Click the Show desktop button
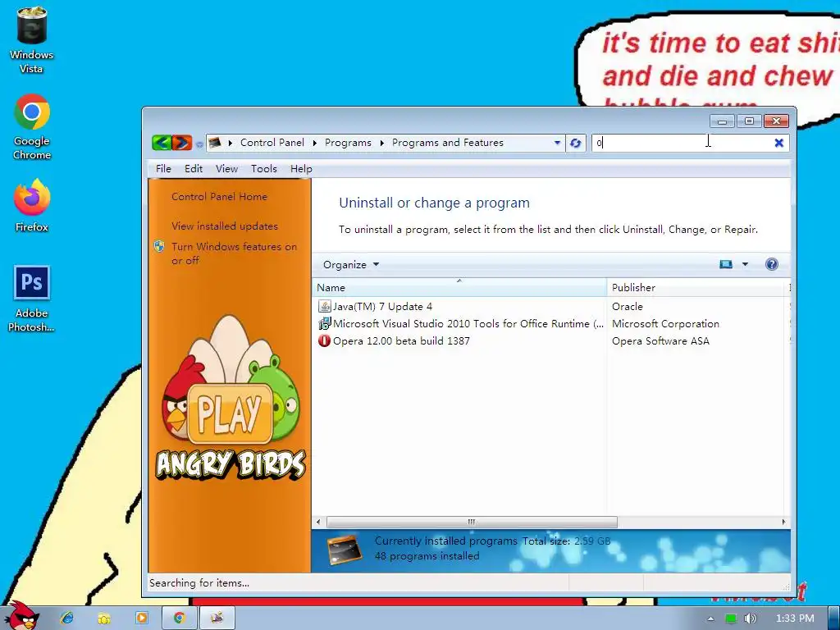This screenshot has width=840, height=630. 833,619
